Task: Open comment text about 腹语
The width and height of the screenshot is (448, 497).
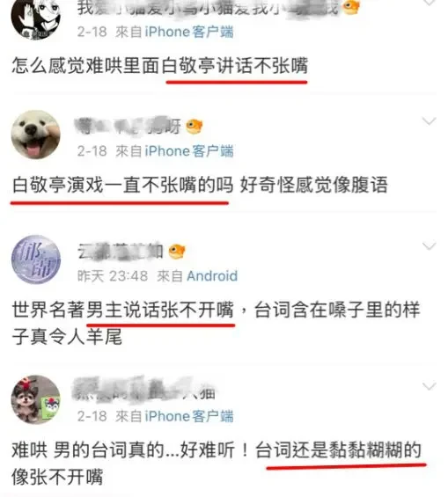Action: (x=200, y=185)
